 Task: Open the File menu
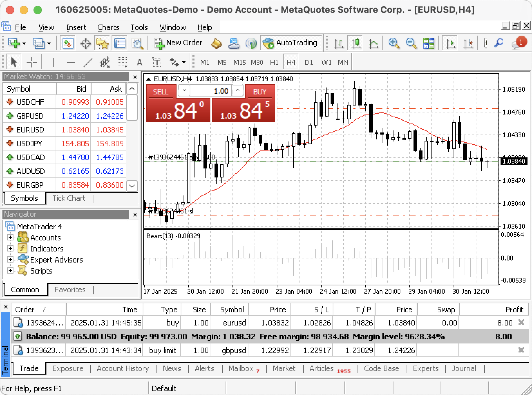[20, 27]
